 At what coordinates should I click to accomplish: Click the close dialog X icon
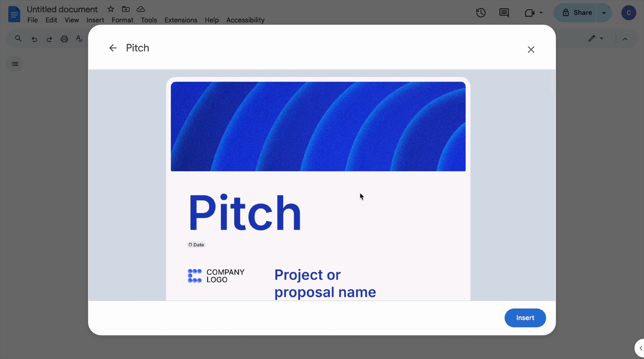[x=531, y=49]
